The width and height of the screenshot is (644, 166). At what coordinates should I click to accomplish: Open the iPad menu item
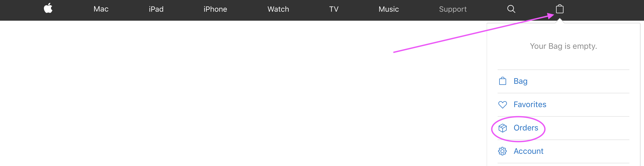[x=156, y=9]
